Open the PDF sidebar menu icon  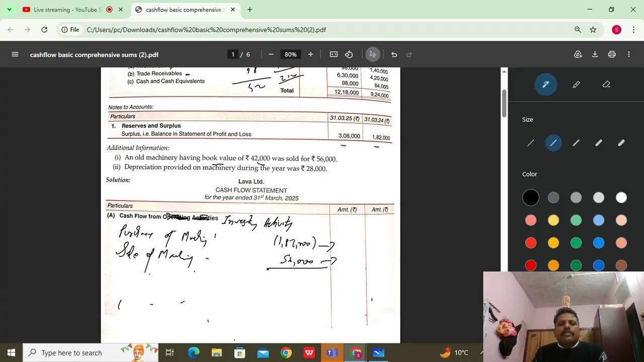pyautogui.click(x=15, y=54)
